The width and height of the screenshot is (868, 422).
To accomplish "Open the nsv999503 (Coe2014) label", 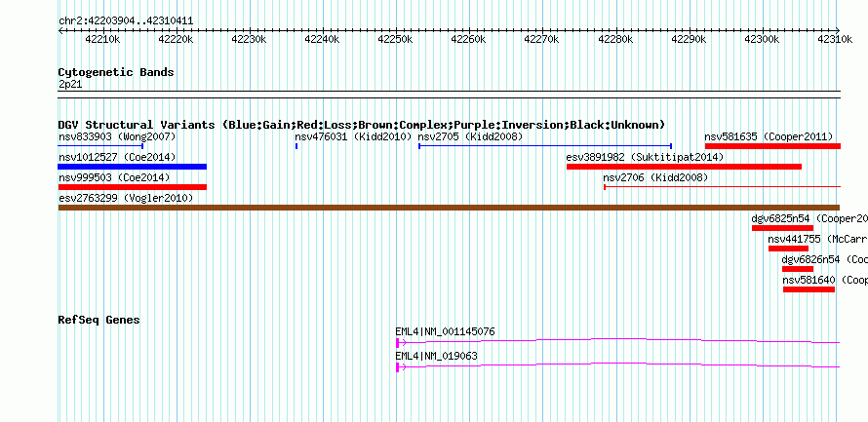I will (114, 177).
